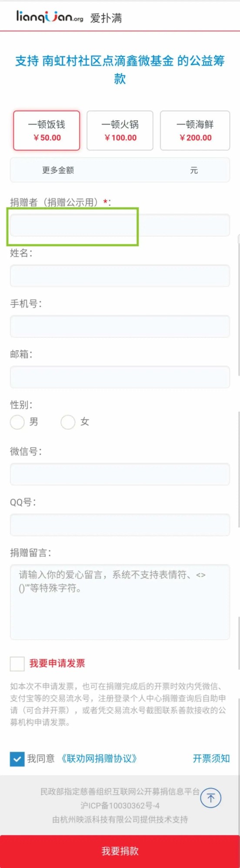Check the 我要申请发票 invoice checkbox
240x868 pixels.
point(17,664)
